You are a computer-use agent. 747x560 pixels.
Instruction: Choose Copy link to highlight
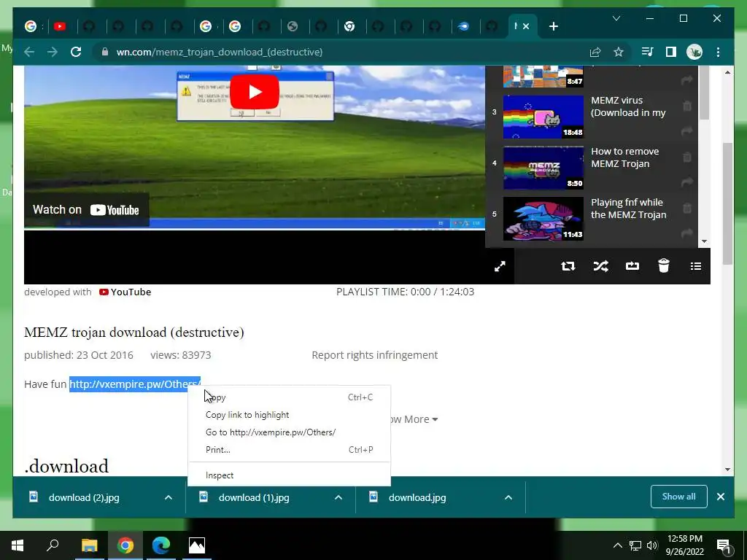(x=289, y=415)
